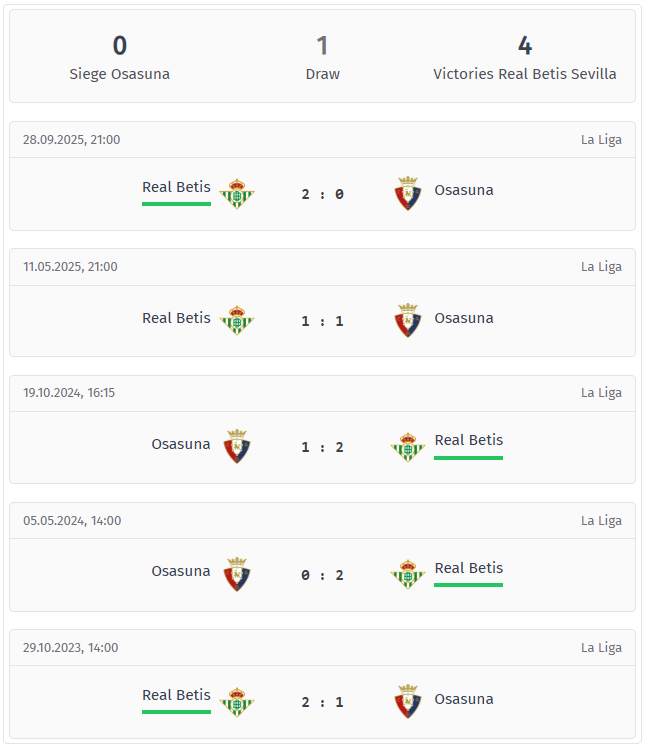Open the 2 : 1 score from 29.10.2023
Screen dimensions: 648x750
322,702
